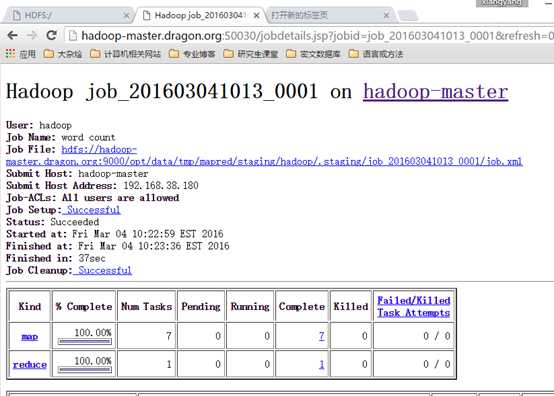Open the completed reduce tasks count 1 link
The width and height of the screenshot is (554, 396).
[x=322, y=364]
